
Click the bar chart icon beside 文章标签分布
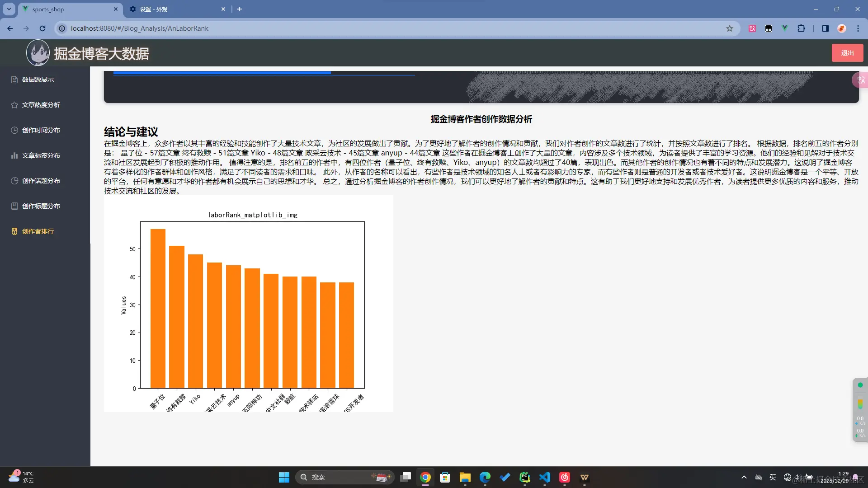[14, 155]
